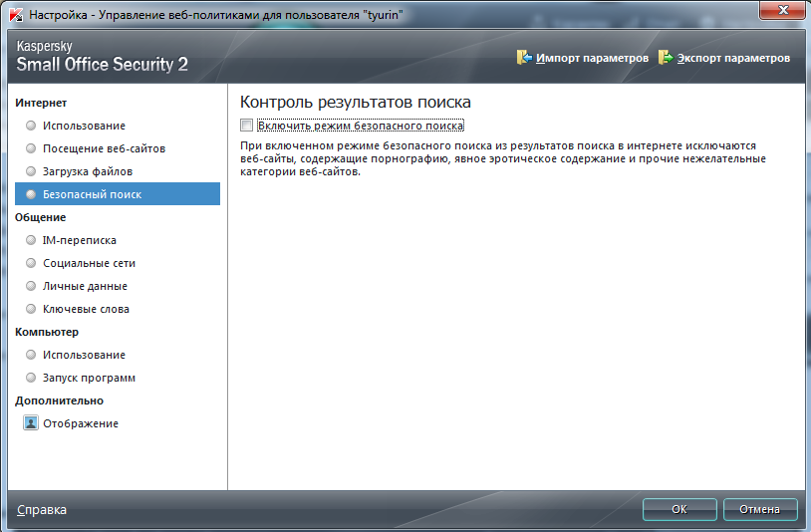Click the Import parameters folder icon
This screenshot has width=811, height=532.
[524, 58]
